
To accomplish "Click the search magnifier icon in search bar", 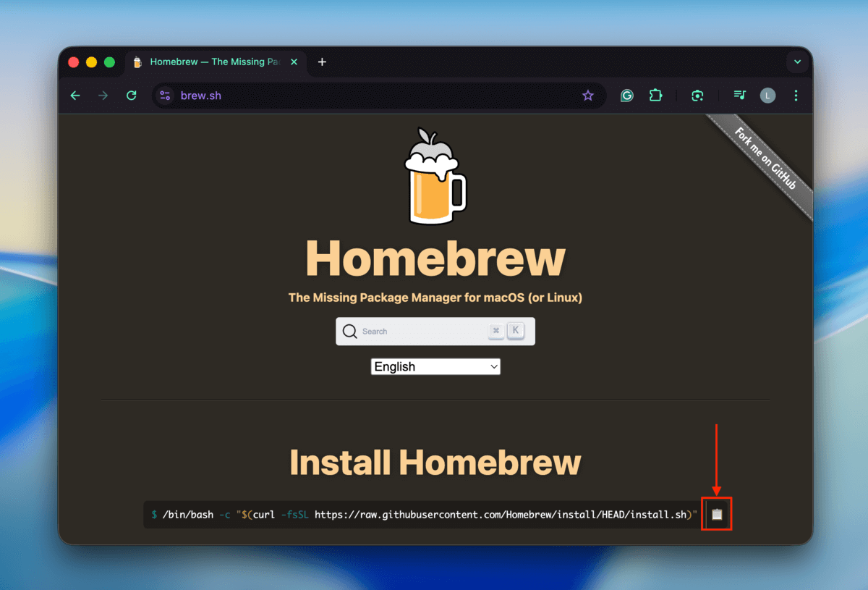I will pos(349,331).
